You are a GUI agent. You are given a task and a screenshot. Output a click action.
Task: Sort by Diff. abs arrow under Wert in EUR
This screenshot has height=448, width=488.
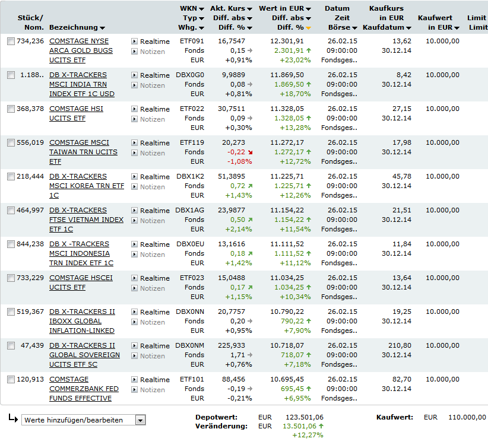pyautogui.click(x=308, y=18)
